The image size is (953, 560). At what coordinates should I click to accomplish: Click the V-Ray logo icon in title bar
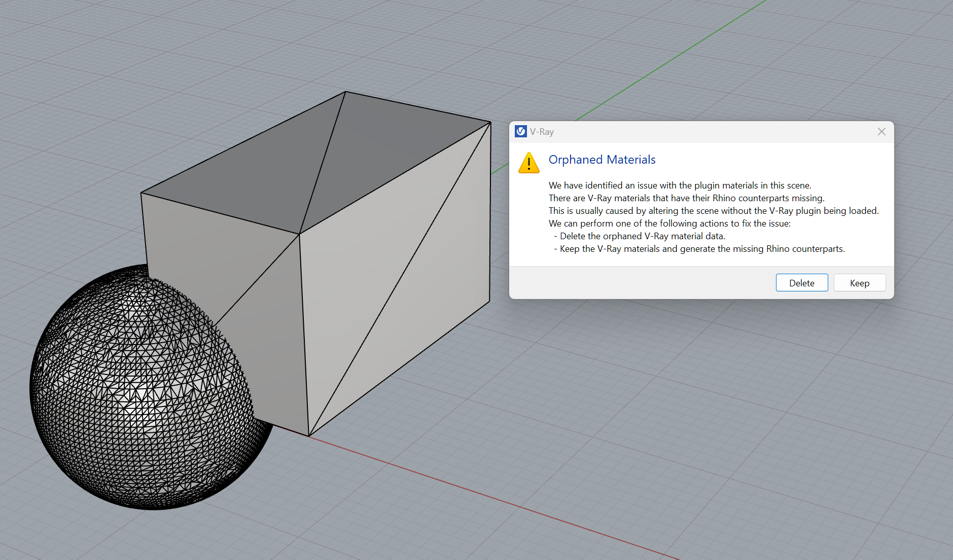(x=520, y=132)
